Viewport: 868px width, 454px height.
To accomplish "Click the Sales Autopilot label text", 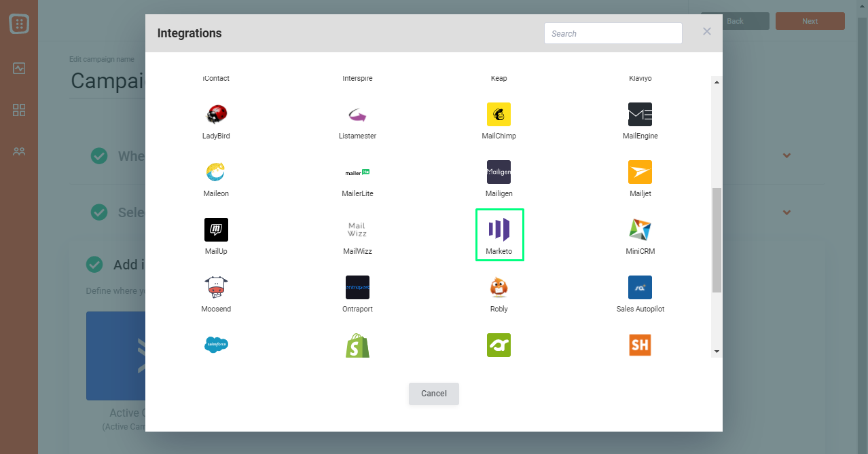I will [x=640, y=309].
